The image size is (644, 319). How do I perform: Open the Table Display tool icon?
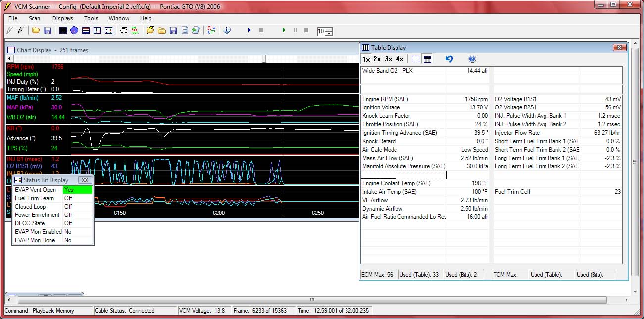tap(62, 30)
